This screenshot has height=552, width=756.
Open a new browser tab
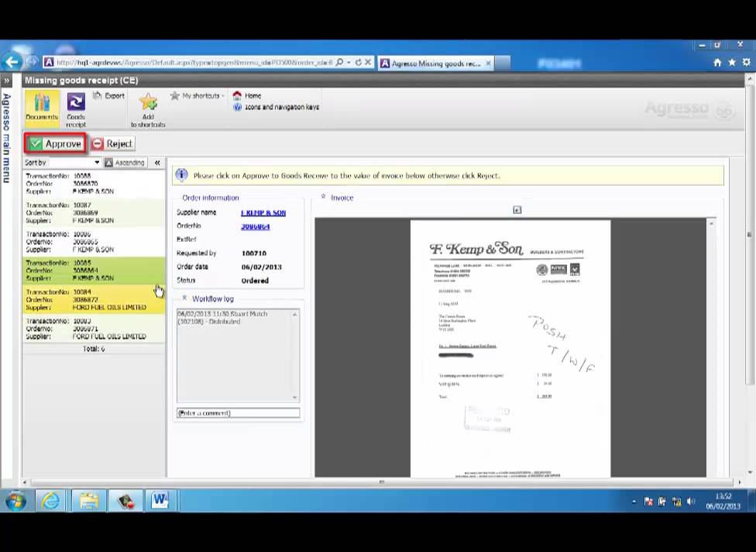503,64
